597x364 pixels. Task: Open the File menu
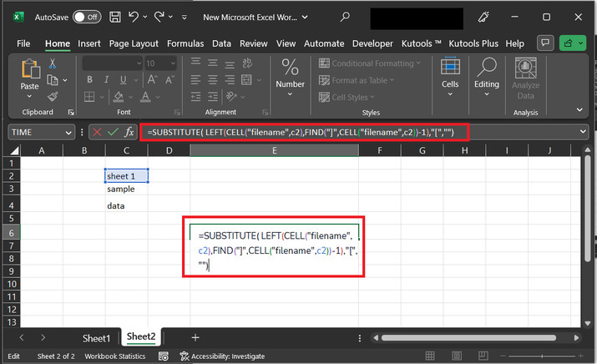coord(23,43)
